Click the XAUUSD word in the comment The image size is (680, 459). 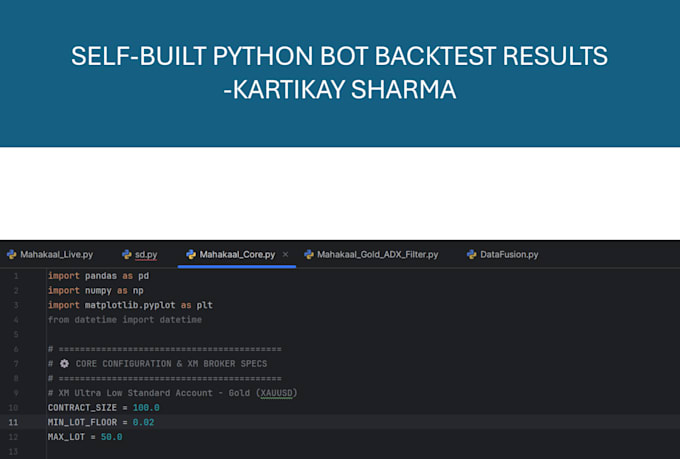[276, 393]
